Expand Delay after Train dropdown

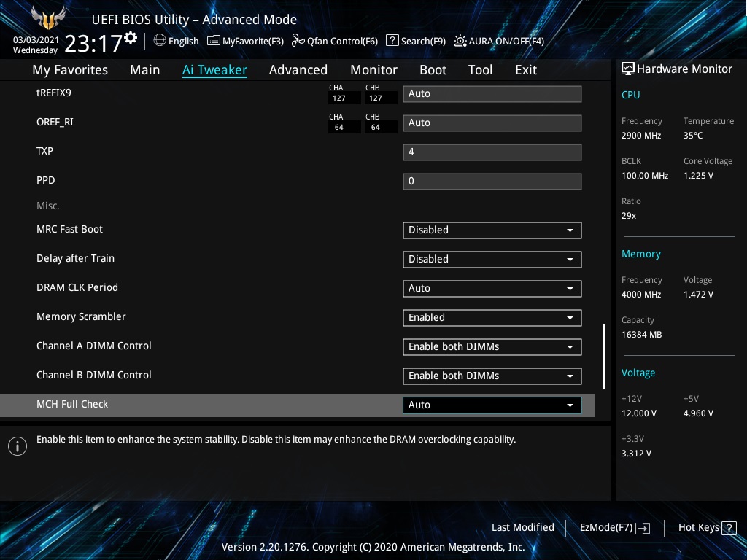click(492, 260)
